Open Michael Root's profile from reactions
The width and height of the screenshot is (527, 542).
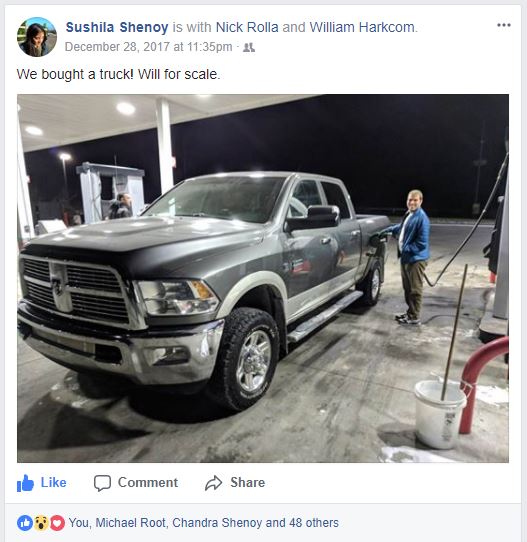pyautogui.click(x=131, y=523)
